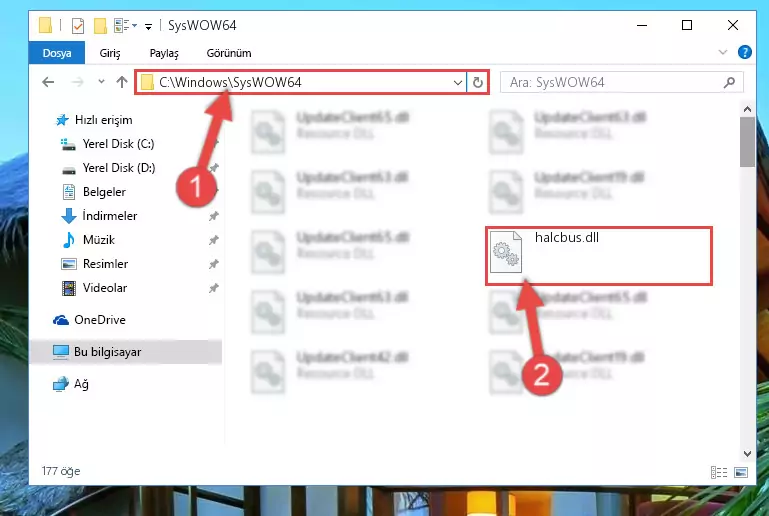This screenshot has width=769, height=516.
Task: Switch to the Giriş ribbon tab
Action: (x=110, y=53)
